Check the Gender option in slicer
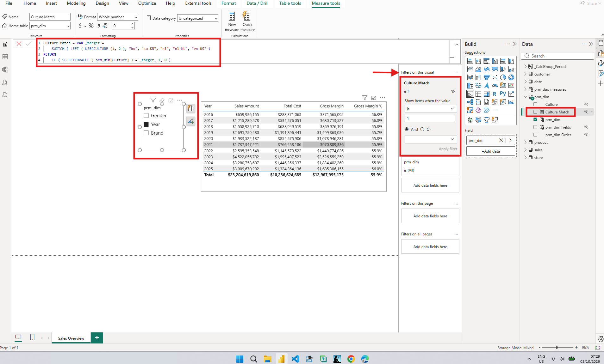Image resolution: width=604 pixels, height=364 pixels. point(146,116)
